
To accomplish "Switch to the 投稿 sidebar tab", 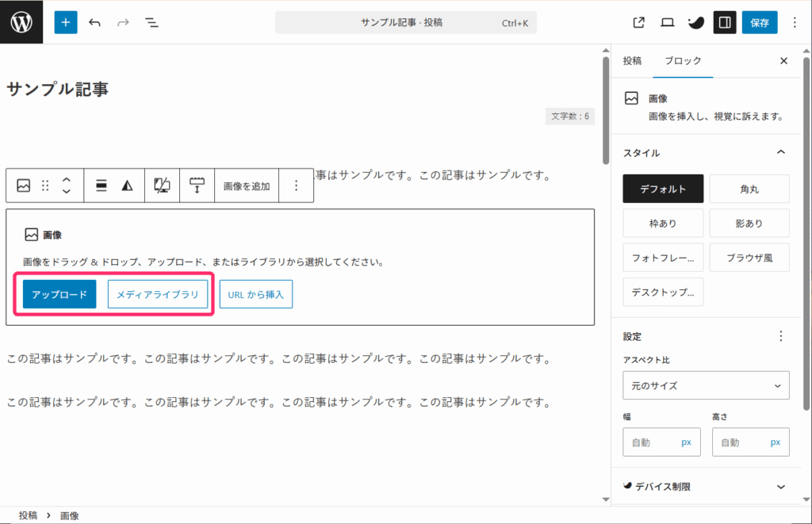I will pyautogui.click(x=632, y=60).
